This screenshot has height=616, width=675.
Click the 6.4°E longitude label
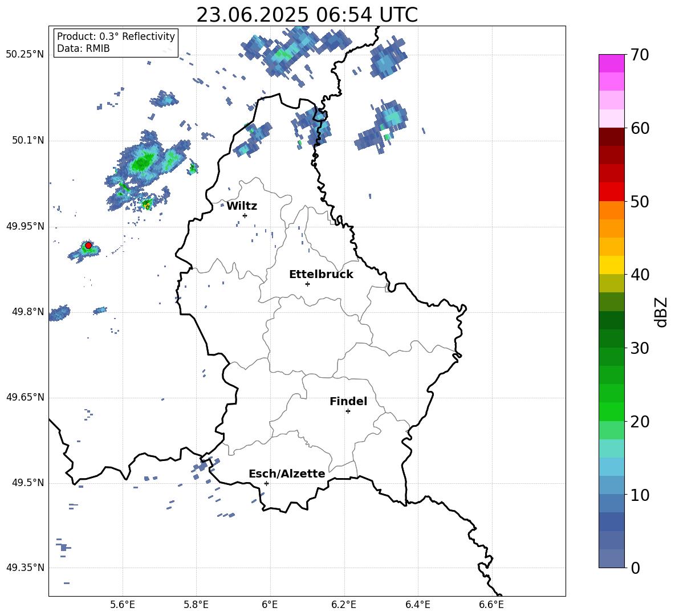click(417, 605)
